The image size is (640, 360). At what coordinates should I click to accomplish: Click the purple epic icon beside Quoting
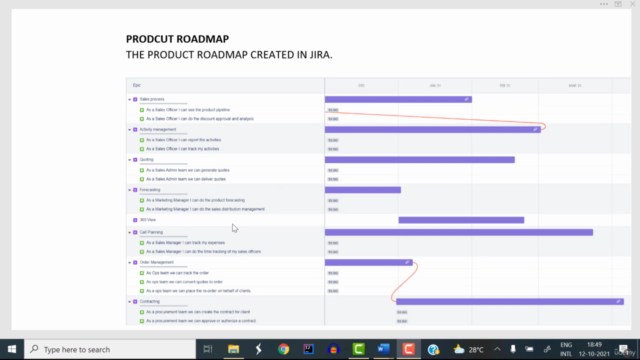(x=135, y=160)
